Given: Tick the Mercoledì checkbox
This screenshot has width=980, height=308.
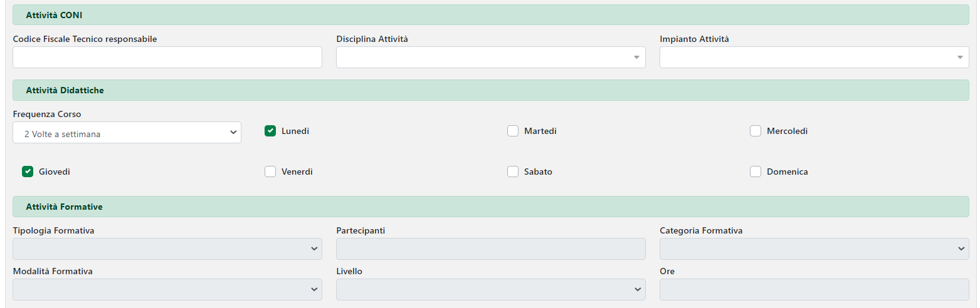Looking at the screenshot, I should tap(756, 131).
